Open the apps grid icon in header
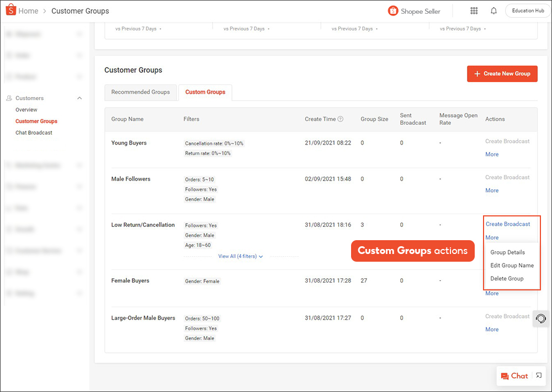The height and width of the screenshot is (392, 552). (474, 11)
